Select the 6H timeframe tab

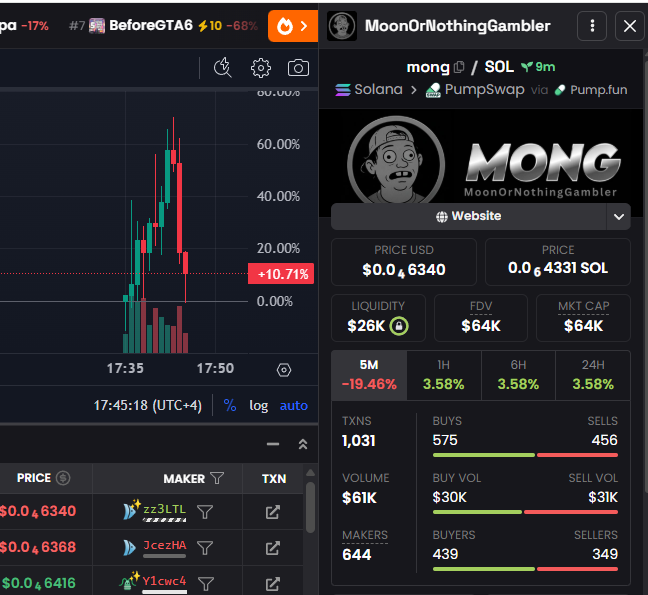click(518, 375)
